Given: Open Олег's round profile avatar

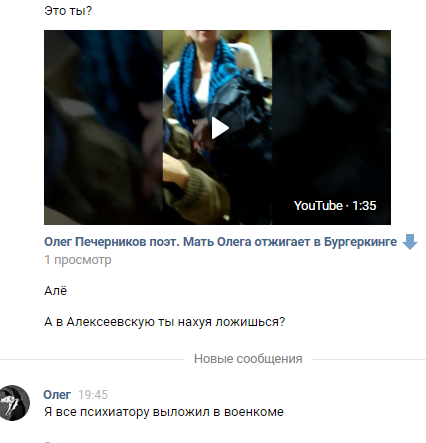Looking at the screenshot, I should pos(13,402).
